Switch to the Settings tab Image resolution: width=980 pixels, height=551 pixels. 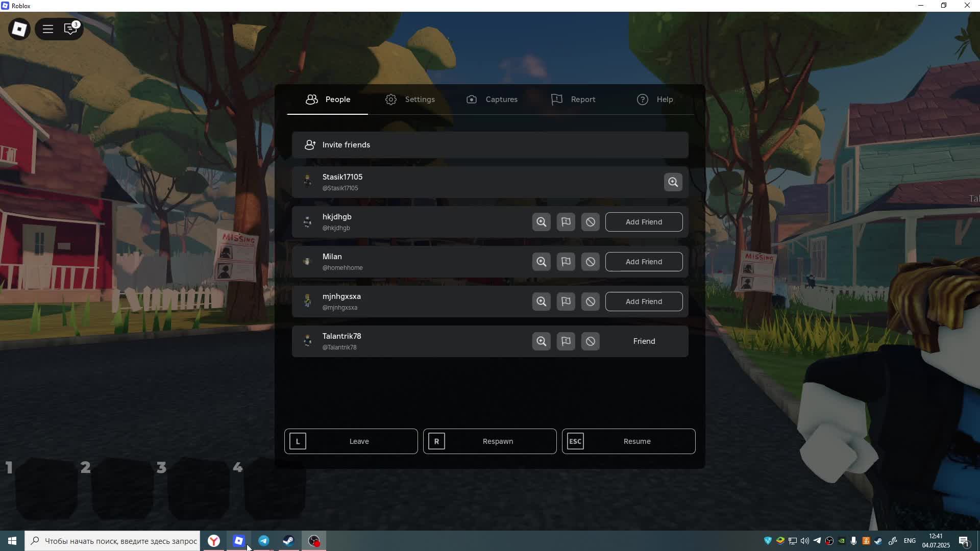point(410,99)
